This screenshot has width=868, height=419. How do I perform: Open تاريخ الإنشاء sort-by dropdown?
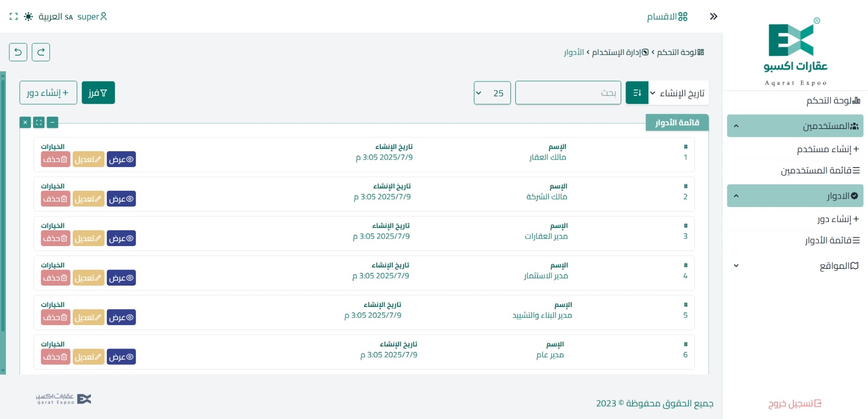[x=679, y=93]
